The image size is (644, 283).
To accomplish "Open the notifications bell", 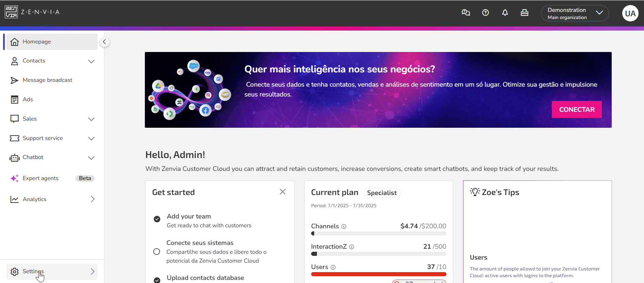I will (x=505, y=13).
